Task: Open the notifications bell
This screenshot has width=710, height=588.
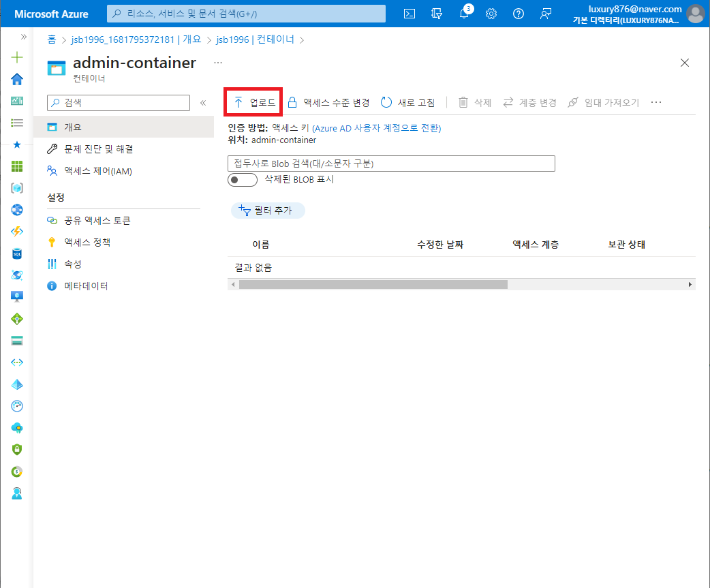Action: pos(464,14)
